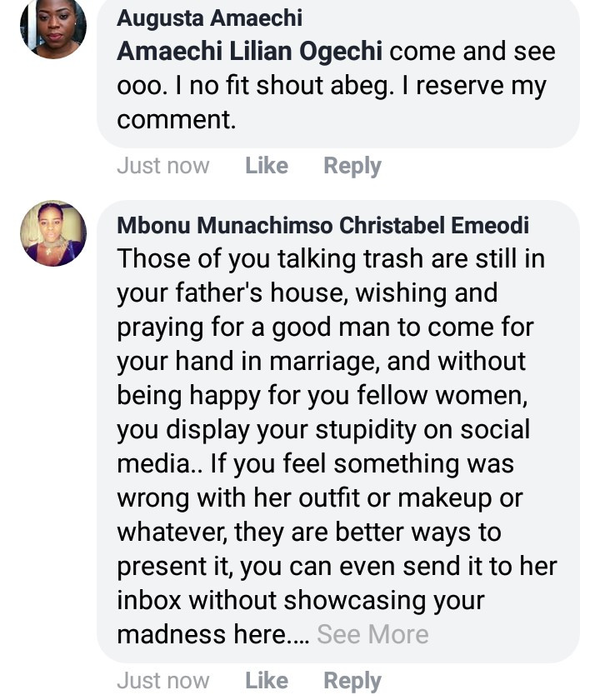Like Mbonu Munachimso's comment
The height and width of the screenshot is (700, 600).
(x=267, y=681)
